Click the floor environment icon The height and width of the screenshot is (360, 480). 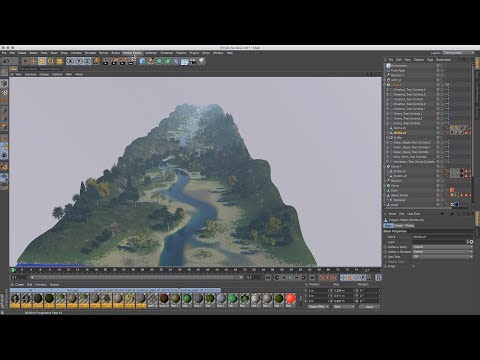point(184,62)
